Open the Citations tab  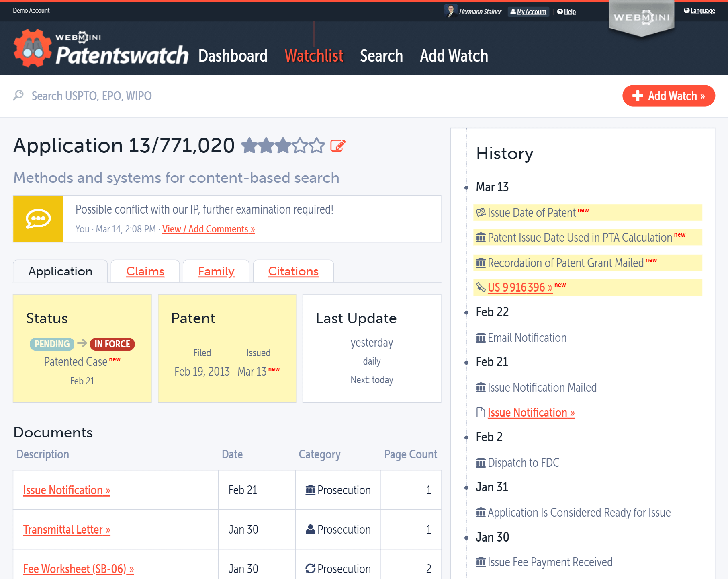pos(293,271)
